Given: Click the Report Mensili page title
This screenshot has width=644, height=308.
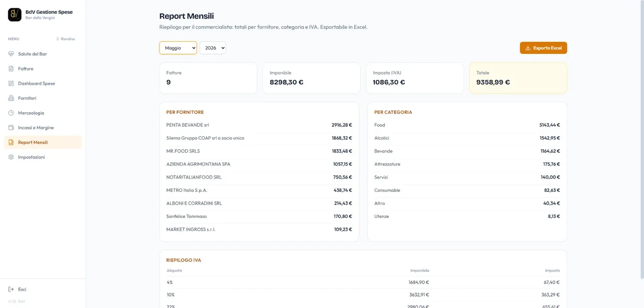Looking at the screenshot, I should tap(186, 17).
